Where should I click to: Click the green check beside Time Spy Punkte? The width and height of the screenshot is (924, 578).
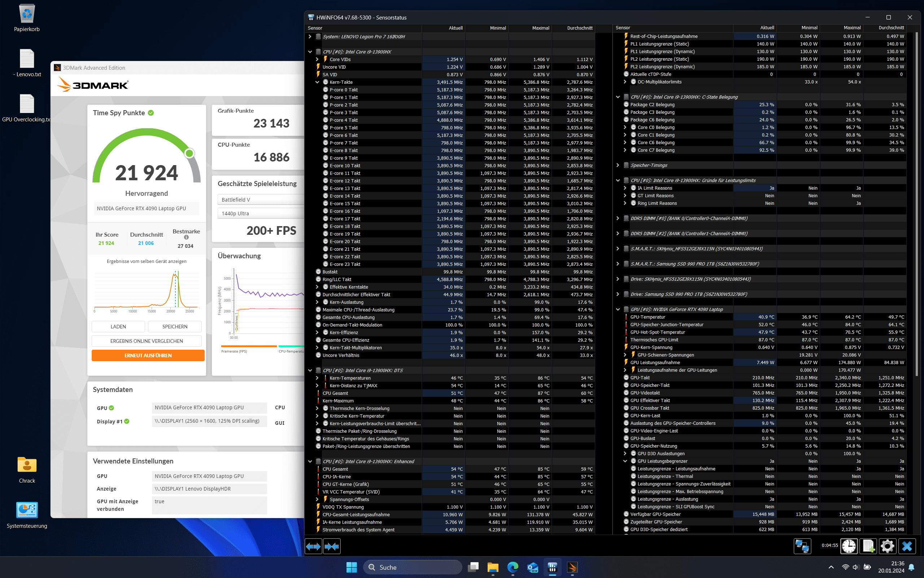(151, 113)
